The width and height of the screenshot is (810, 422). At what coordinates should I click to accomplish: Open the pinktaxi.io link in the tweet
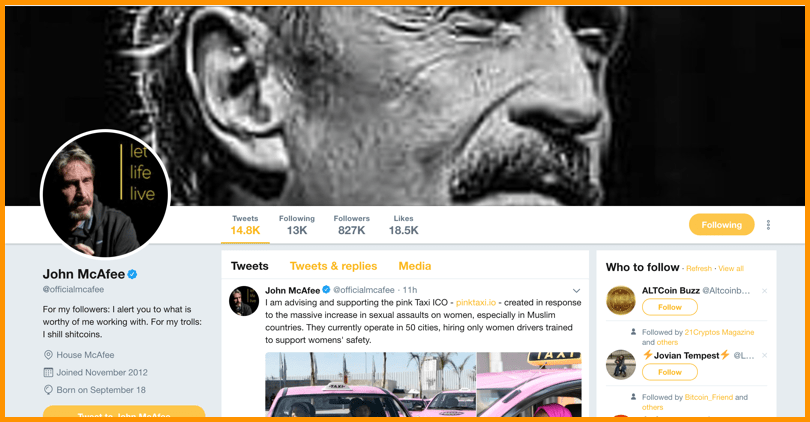pyautogui.click(x=476, y=303)
